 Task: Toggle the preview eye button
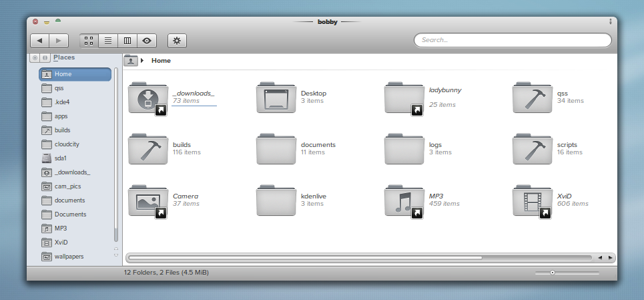tap(147, 41)
